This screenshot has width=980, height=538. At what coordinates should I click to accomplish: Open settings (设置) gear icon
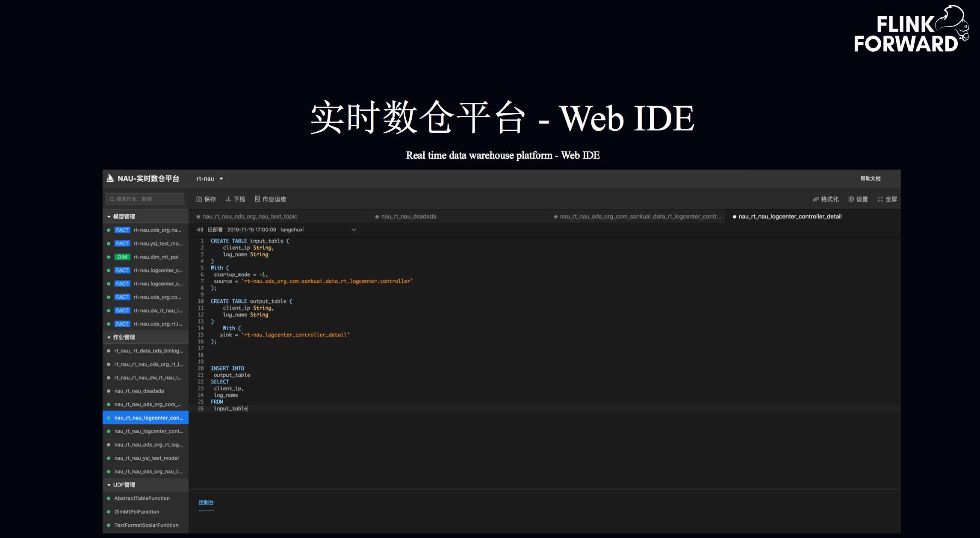click(x=851, y=199)
